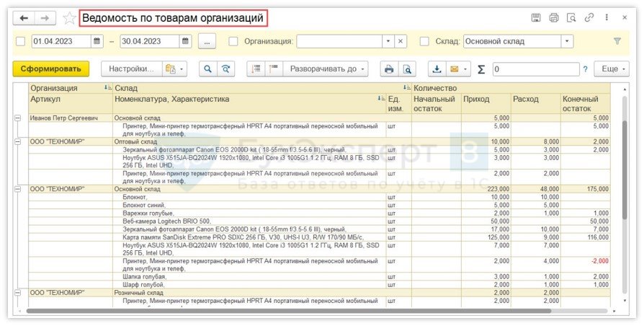Screen dimensions: 644x326
Task: Click the printer icon in title bar
Action: pos(554,18)
